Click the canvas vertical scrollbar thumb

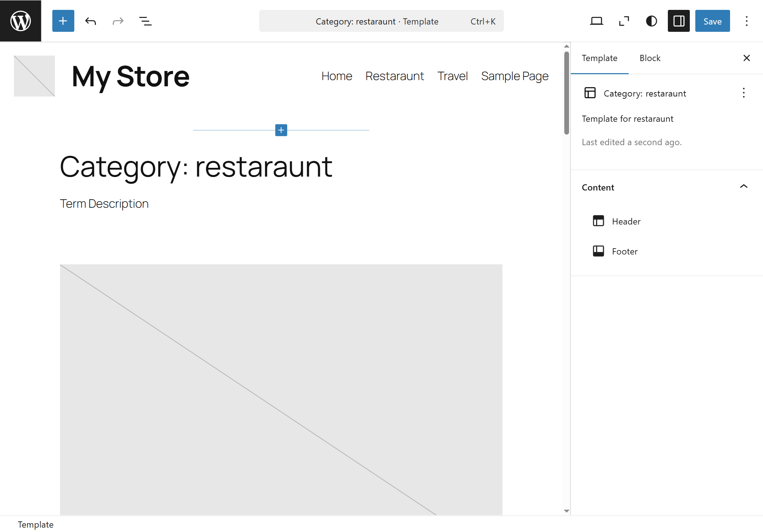tap(566, 93)
